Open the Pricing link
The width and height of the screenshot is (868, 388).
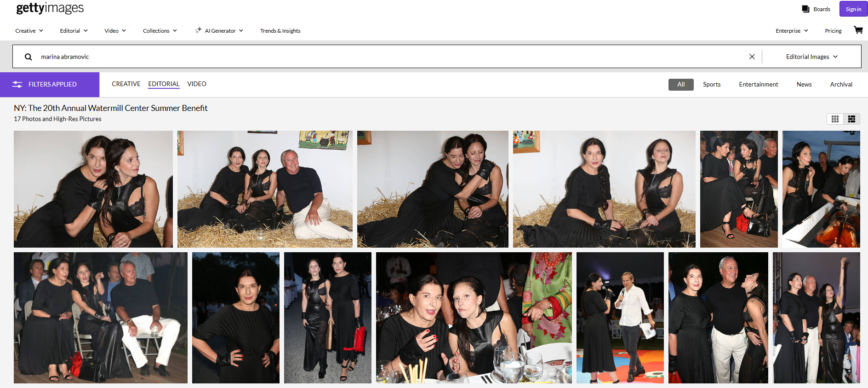(833, 31)
